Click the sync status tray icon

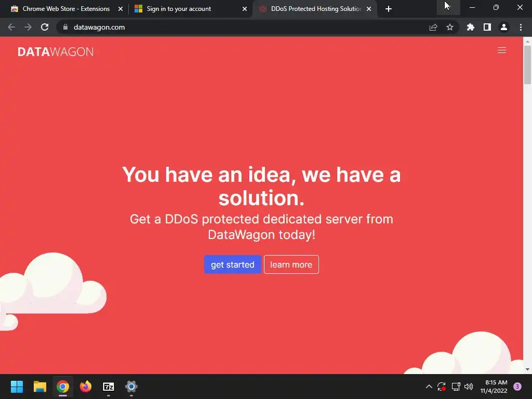pos(442,387)
